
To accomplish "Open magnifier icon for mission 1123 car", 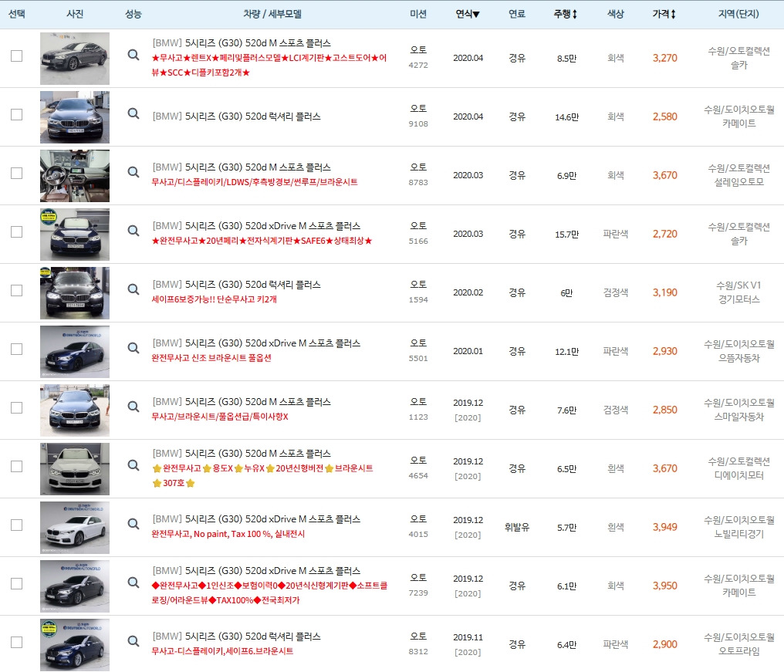I will point(133,407).
